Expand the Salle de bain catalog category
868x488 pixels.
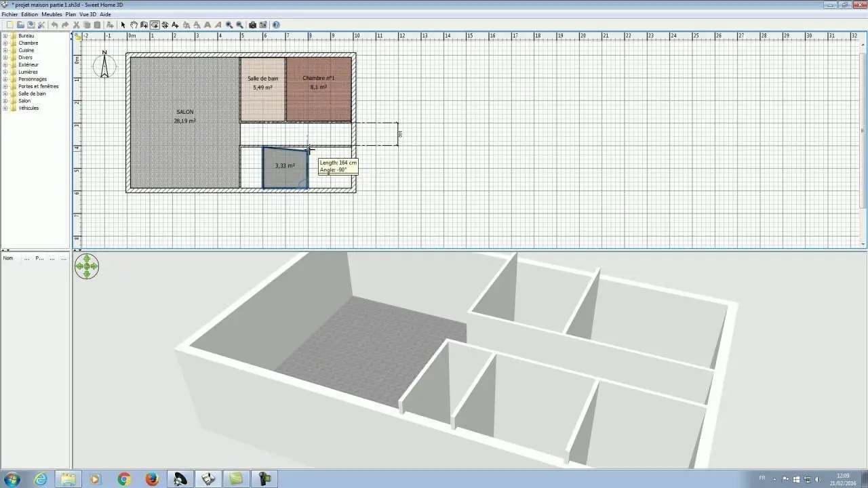(5, 94)
